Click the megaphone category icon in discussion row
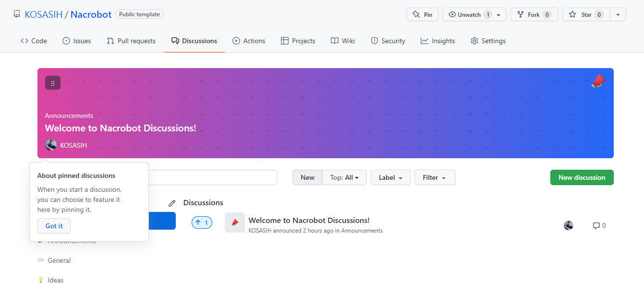Viewport: 644px width, 292px height. coord(235,222)
